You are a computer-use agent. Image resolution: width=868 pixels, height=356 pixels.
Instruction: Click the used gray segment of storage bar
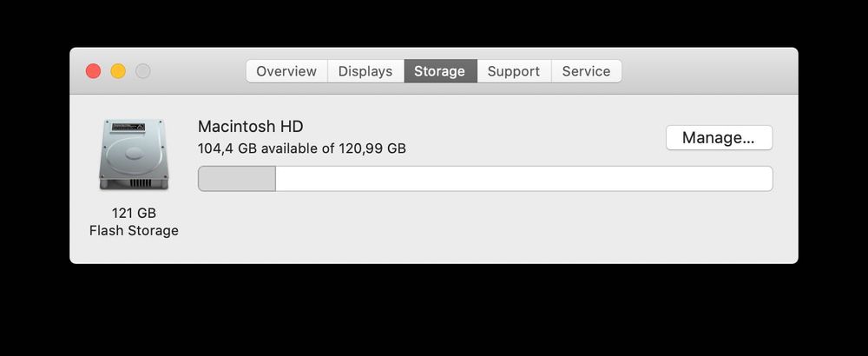coord(237,179)
